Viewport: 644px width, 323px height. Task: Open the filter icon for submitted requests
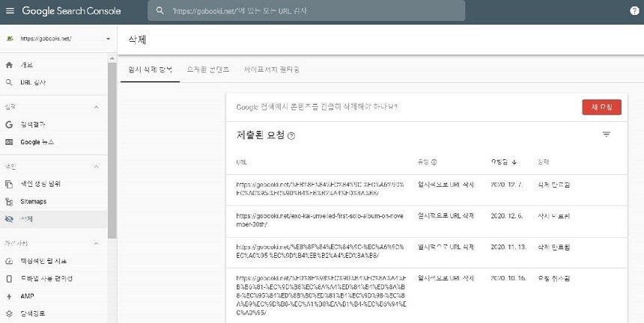point(607,135)
